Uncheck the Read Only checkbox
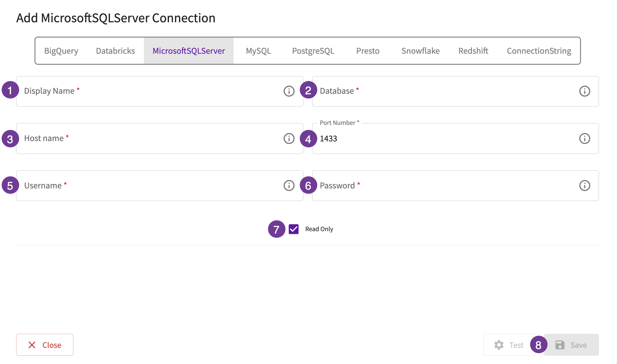Image resolution: width=617 pixels, height=364 pixels. tap(294, 229)
